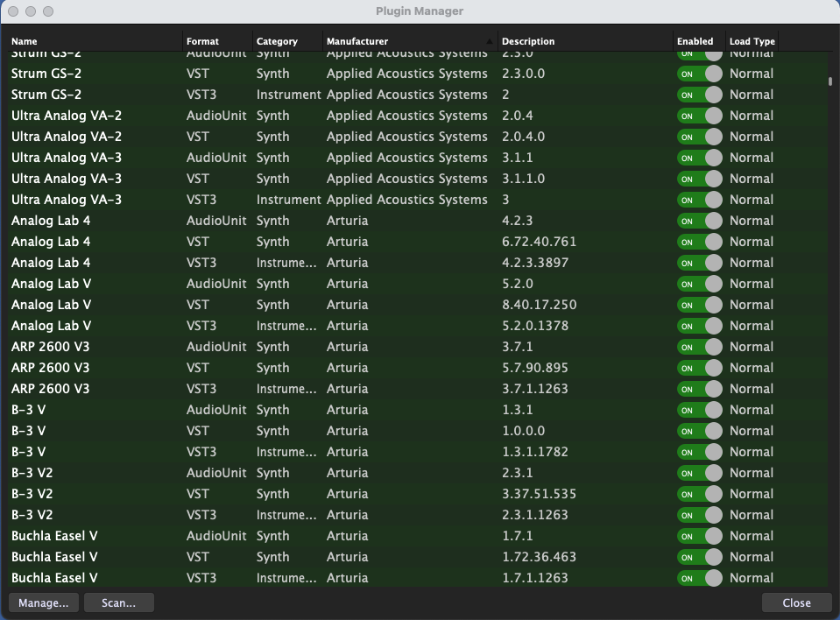
Task: Click VST3 format of Analog Lab V row
Action: point(201,326)
